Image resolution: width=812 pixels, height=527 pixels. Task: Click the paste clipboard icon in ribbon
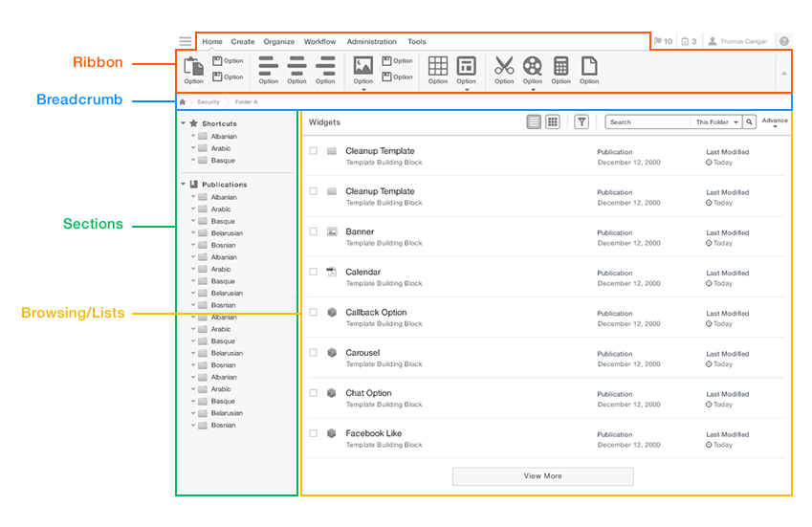[x=193, y=66]
